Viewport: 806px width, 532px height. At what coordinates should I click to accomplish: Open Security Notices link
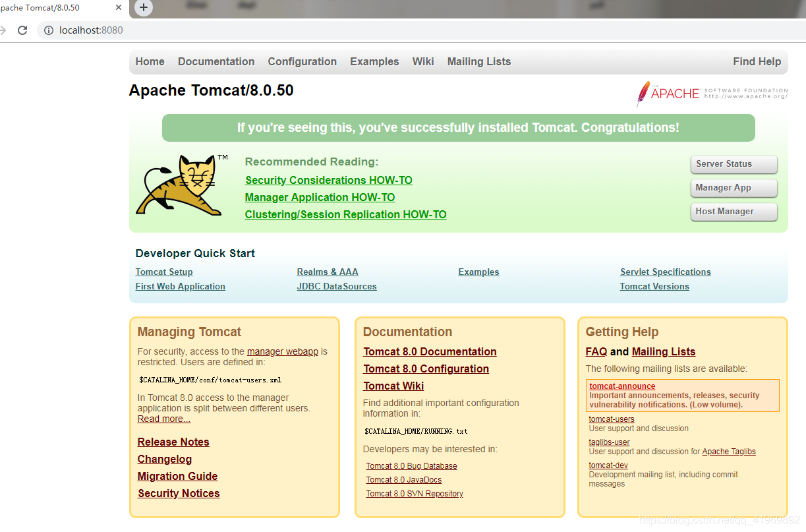[179, 493]
